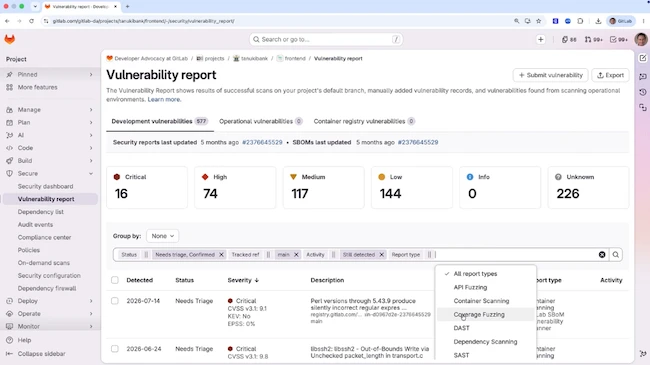Open the 'frontend' breadcrumb link
Screen dimensions: 650x365
(x=295, y=58)
